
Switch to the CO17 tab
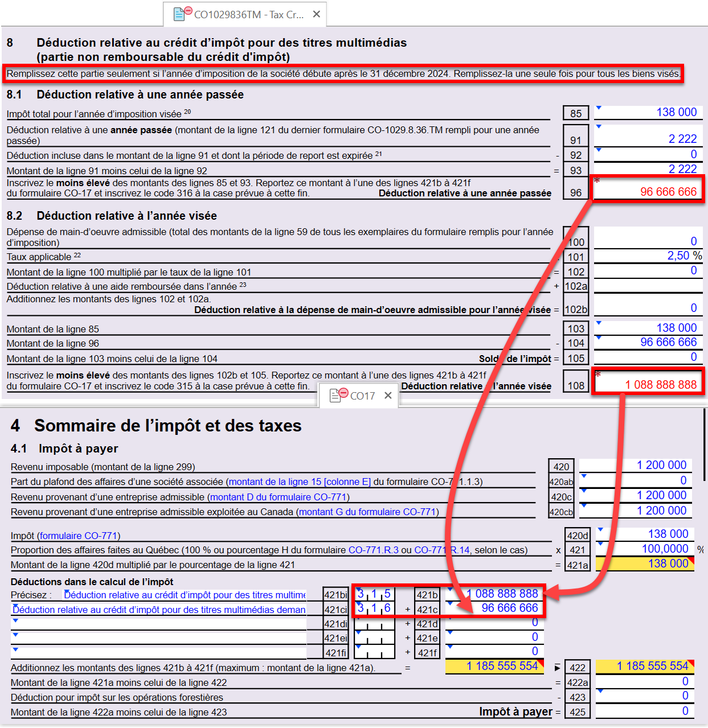click(x=358, y=396)
